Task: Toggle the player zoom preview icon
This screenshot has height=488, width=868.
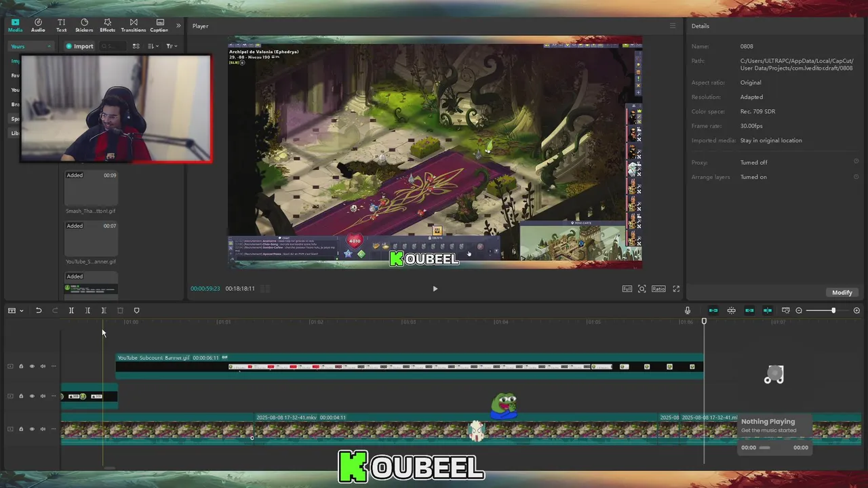Action: [x=642, y=289]
